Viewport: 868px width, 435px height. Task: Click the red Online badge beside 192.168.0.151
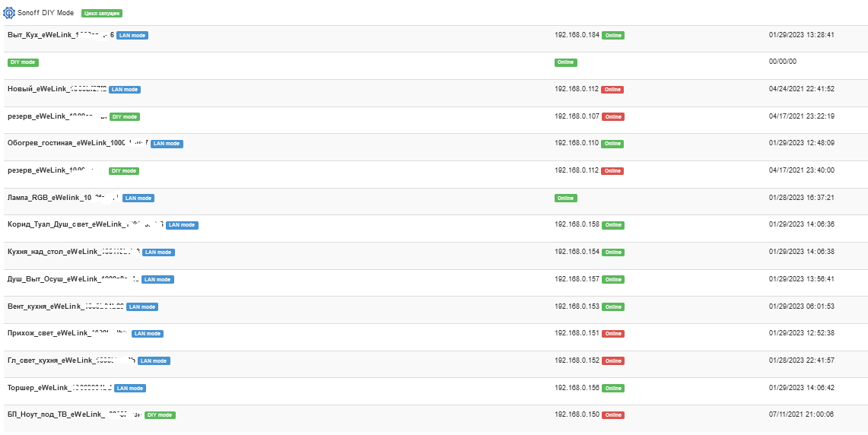pyautogui.click(x=612, y=334)
